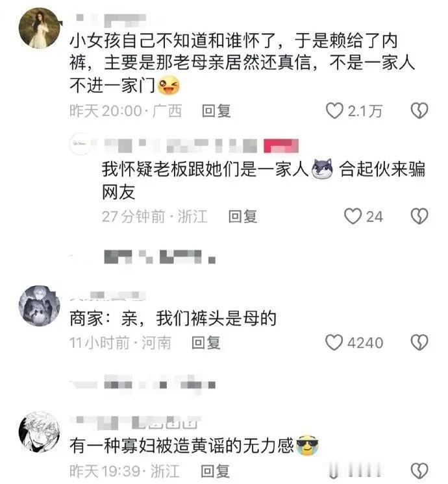This screenshot has height=484, width=448.
Task: Dislike the 广西 comment with broken heart
Action: pyautogui.click(x=419, y=110)
